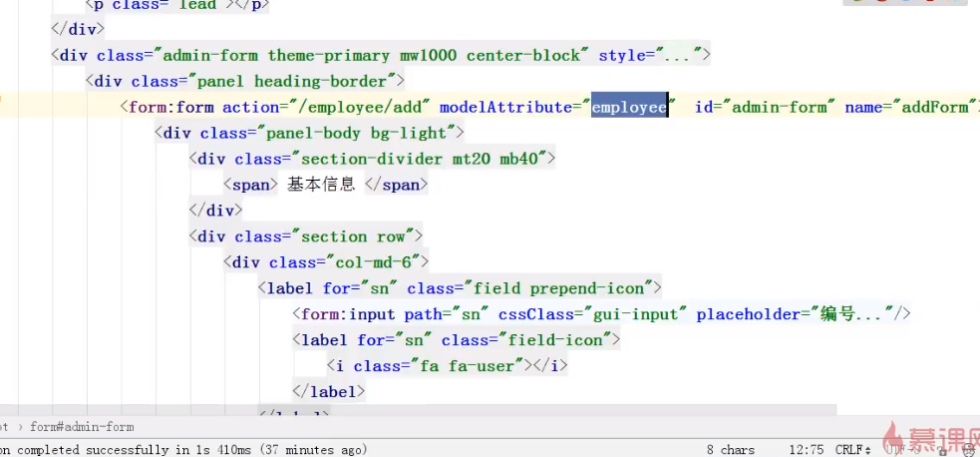
Task: Click the "/employee/add" action value
Action: [x=359, y=108]
